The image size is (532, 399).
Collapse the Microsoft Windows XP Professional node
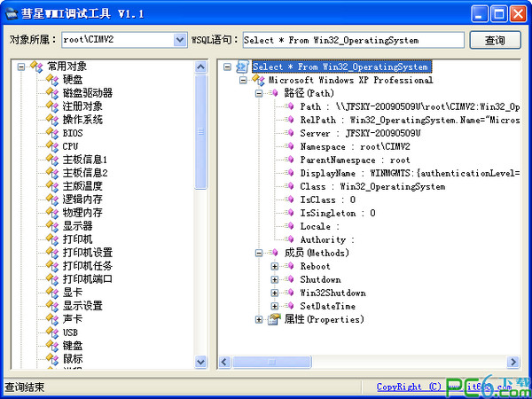coord(243,81)
